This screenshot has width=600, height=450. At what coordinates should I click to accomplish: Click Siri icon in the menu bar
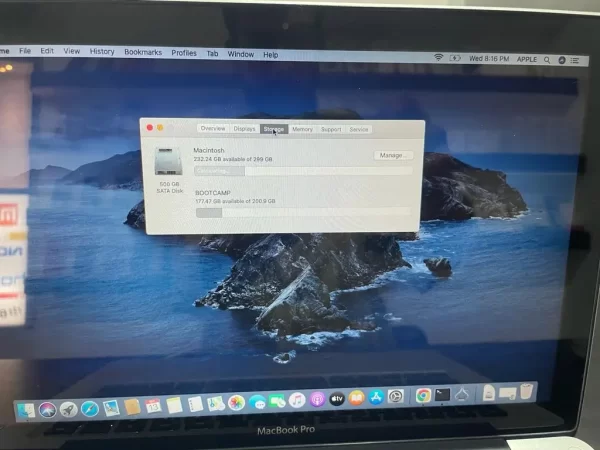tap(562, 60)
